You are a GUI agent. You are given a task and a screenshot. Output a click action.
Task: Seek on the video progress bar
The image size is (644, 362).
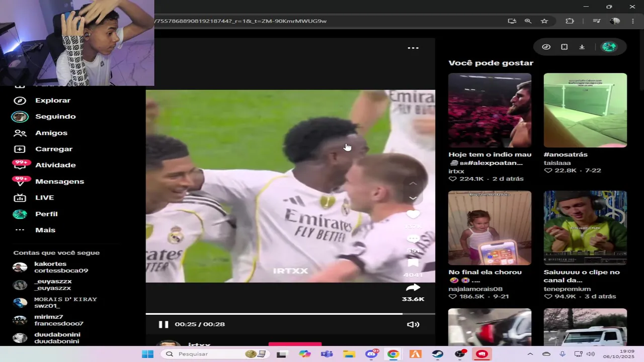[x=290, y=314]
